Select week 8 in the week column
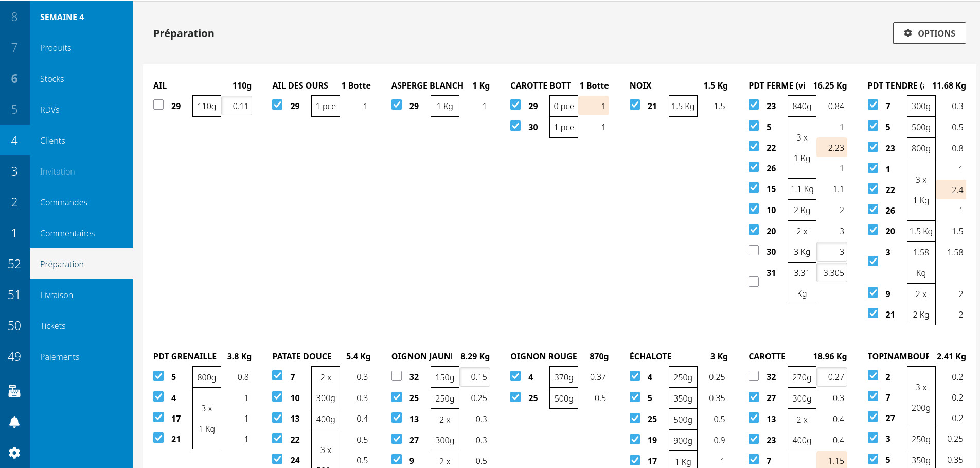The height and width of the screenshot is (468, 980). [14, 17]
